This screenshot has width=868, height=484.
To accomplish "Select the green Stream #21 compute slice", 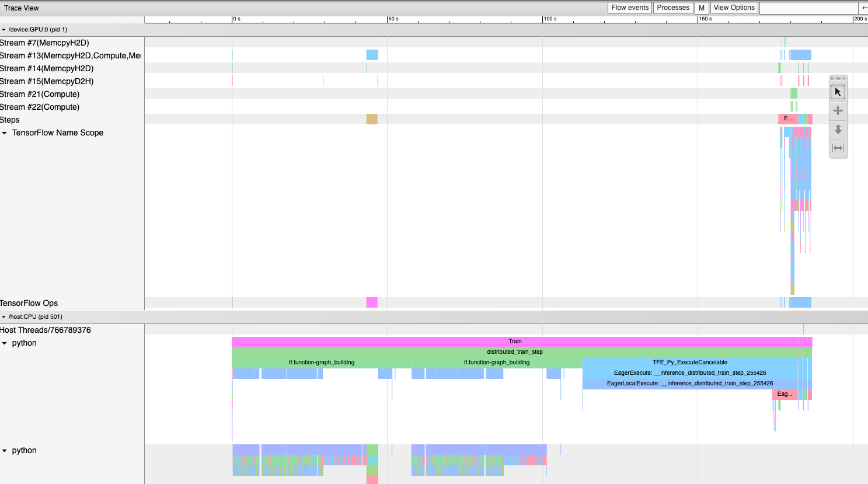I will click(x=794, y=93).
